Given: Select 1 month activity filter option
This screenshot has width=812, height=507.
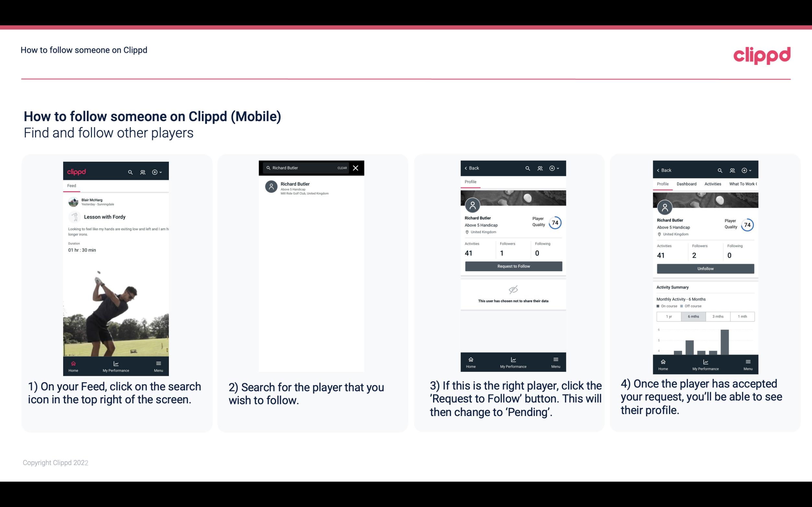Looking at the screenshot, I should pos(742,316).
